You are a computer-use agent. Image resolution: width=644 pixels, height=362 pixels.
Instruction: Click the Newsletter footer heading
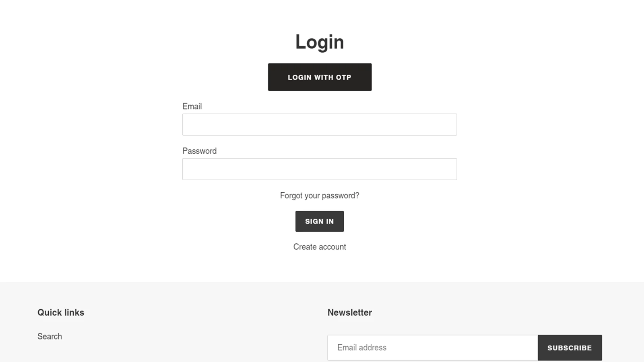(349, 313)
